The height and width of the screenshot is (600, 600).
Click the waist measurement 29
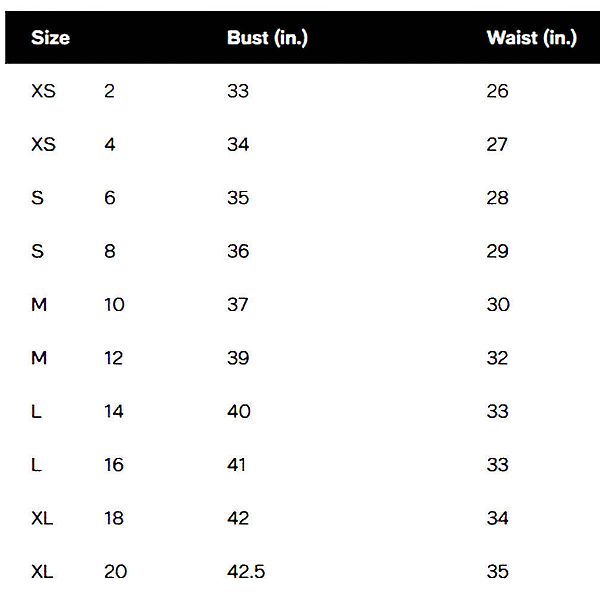497,251
